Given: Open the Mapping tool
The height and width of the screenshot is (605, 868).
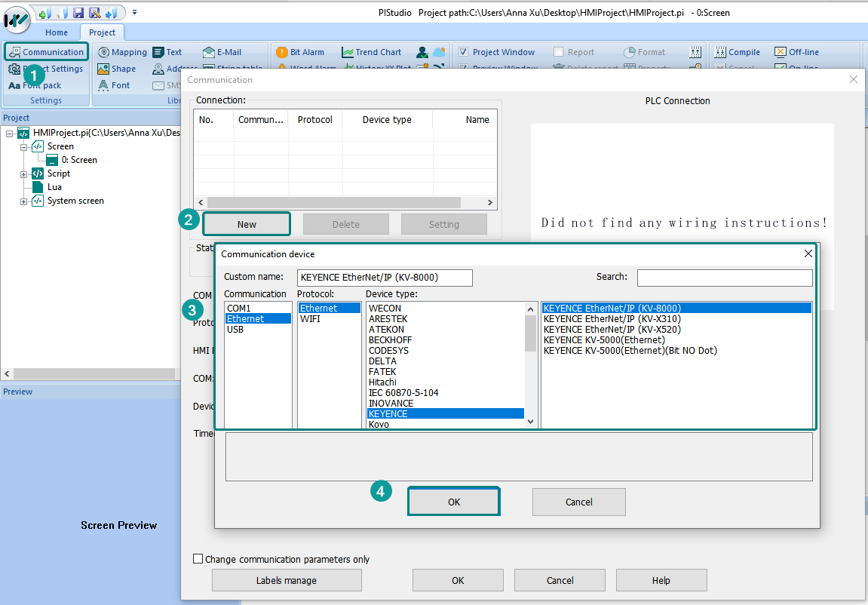Looking at the screenshot, I should coord(122,52).
